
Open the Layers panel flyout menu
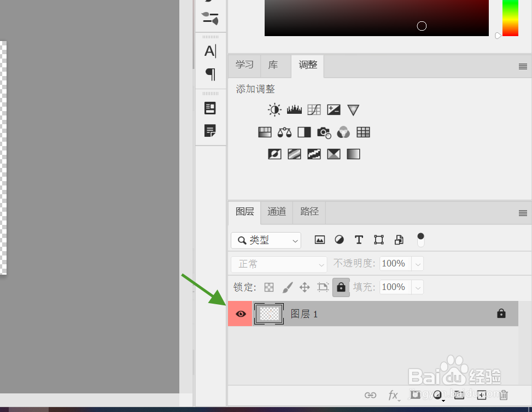coord(523,213)
